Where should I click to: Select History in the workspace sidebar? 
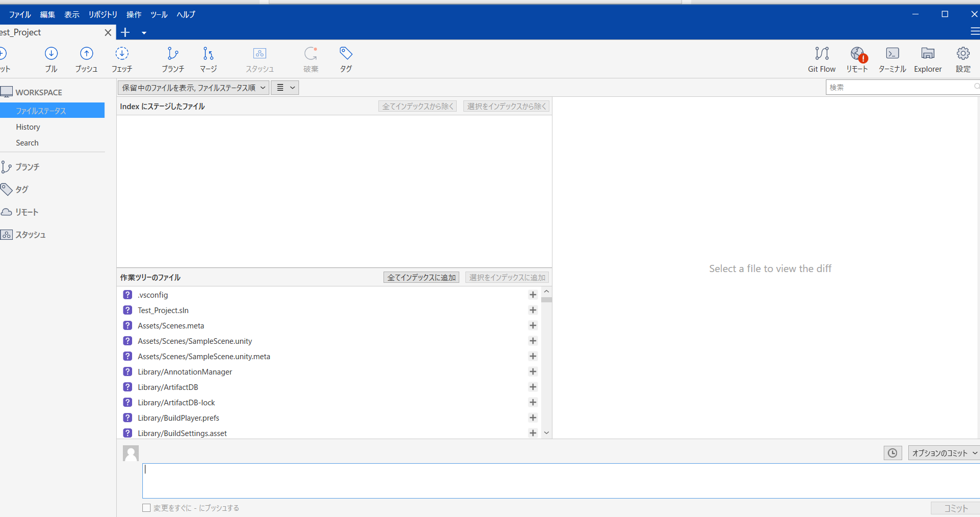pos(28,127)
